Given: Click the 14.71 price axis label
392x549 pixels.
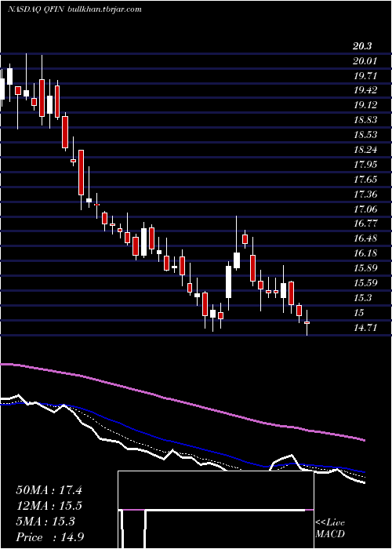Looking at the screenshot, I should coord(365,328).
